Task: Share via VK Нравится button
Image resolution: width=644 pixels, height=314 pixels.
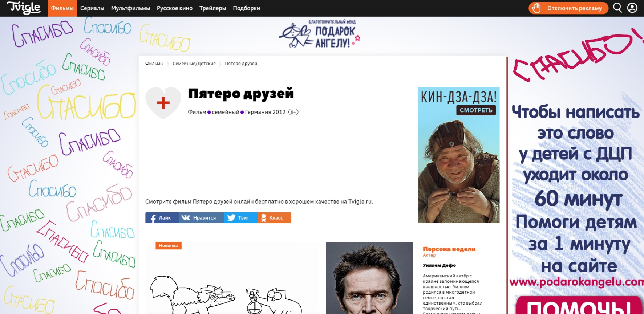Action: coord(201,218)
